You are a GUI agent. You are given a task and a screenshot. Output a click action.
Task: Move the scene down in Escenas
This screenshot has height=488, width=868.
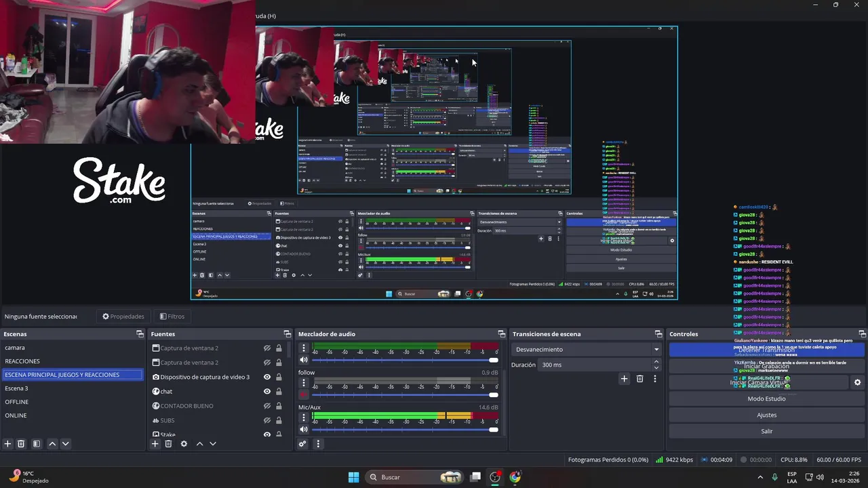point(65,444)
